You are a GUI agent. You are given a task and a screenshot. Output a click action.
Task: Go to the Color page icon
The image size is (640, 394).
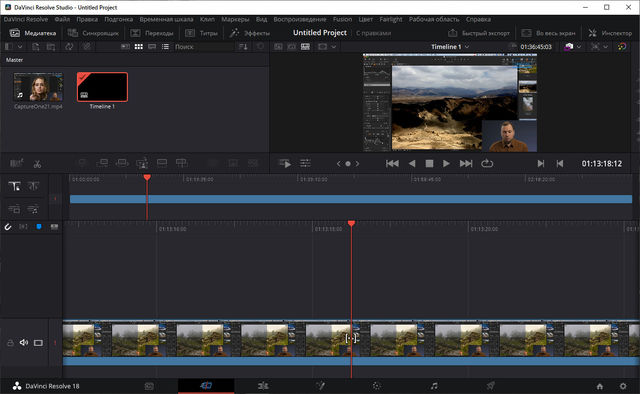(377, 386)
